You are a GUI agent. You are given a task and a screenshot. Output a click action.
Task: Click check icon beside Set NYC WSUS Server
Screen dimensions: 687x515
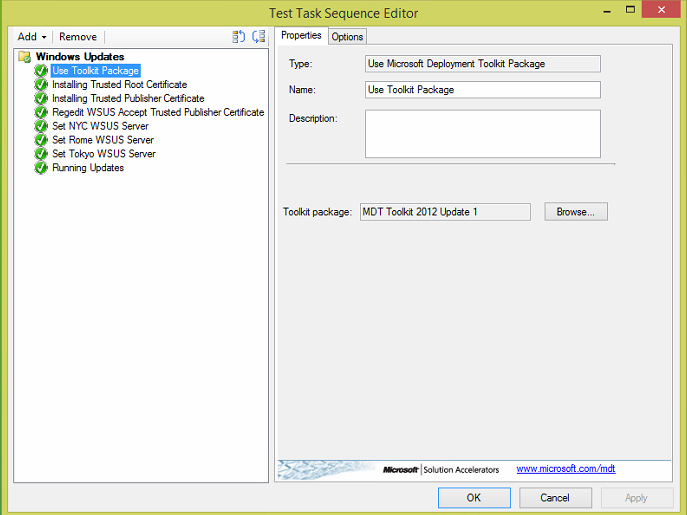[41, 126]
